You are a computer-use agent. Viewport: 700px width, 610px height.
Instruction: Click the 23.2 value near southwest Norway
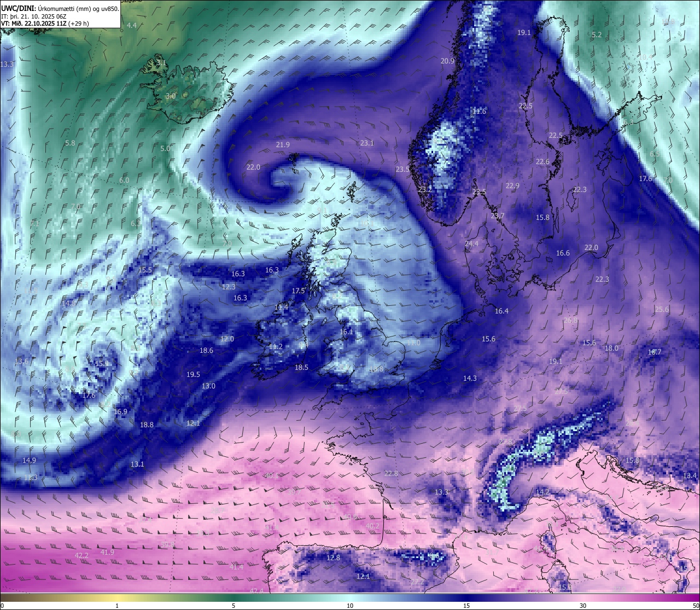(x=425, y=190)
